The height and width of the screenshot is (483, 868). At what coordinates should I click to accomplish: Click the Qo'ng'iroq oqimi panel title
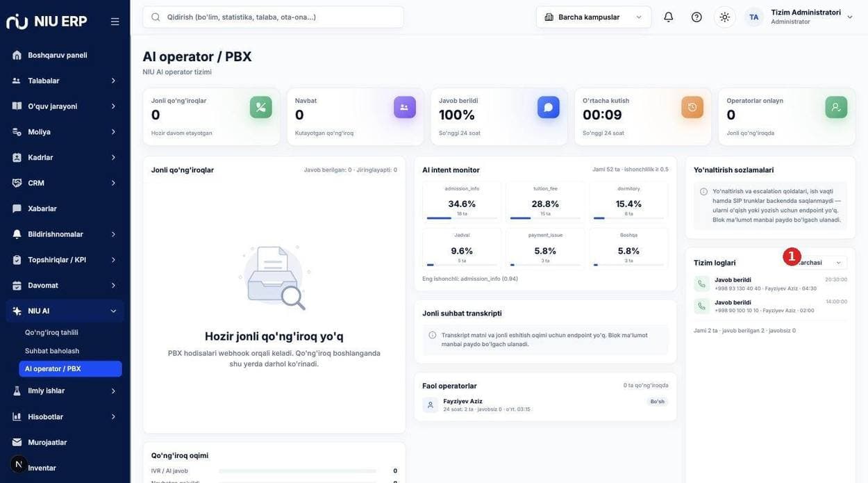click(180, 456)
